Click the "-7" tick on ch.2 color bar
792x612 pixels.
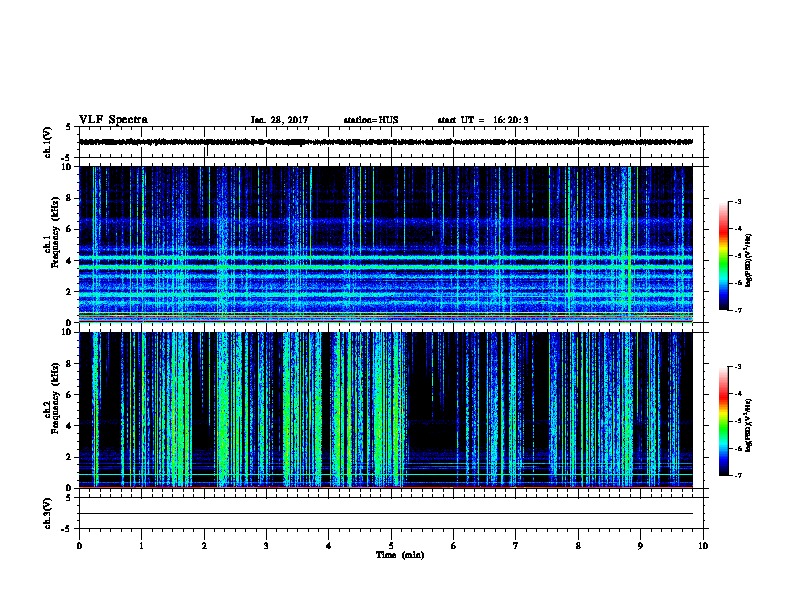(737, 476)
